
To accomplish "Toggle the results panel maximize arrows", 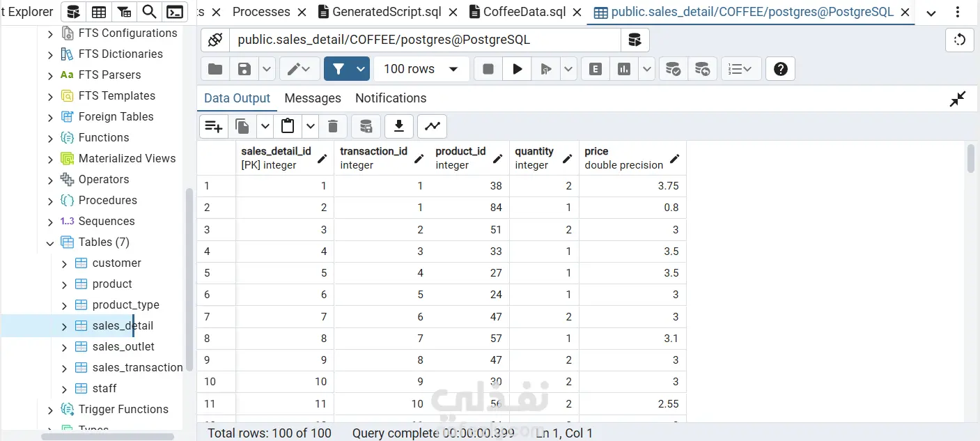I will pyautogui.click(x=958, y=99).
